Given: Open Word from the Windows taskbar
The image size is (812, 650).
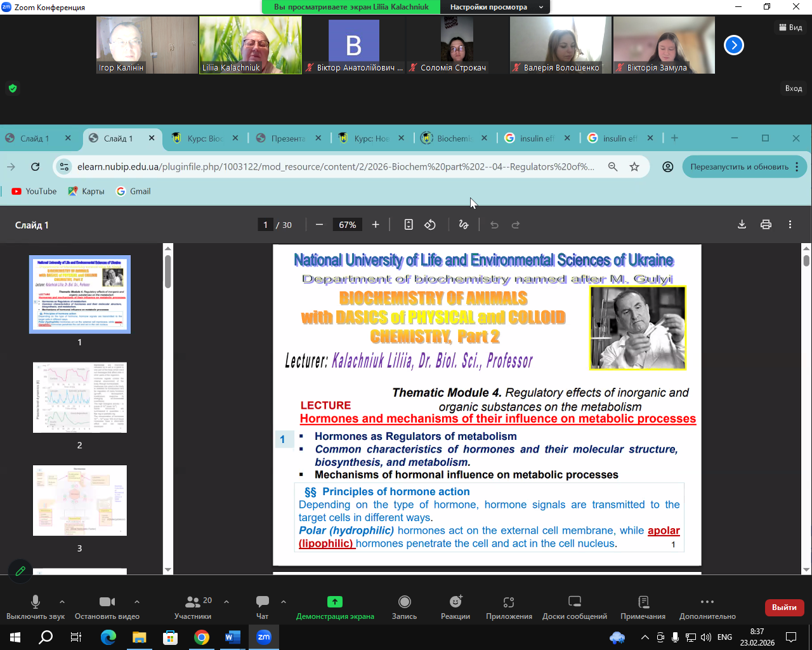Looking at the screenshot, I should point(233,637).
